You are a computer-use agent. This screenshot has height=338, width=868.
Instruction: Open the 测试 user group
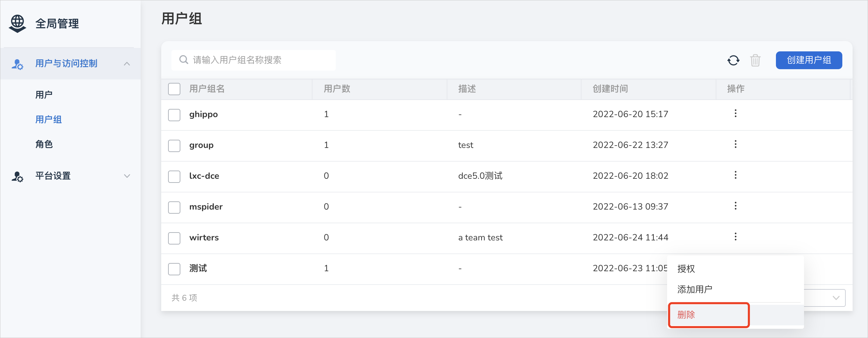click(x=198, y=268)
